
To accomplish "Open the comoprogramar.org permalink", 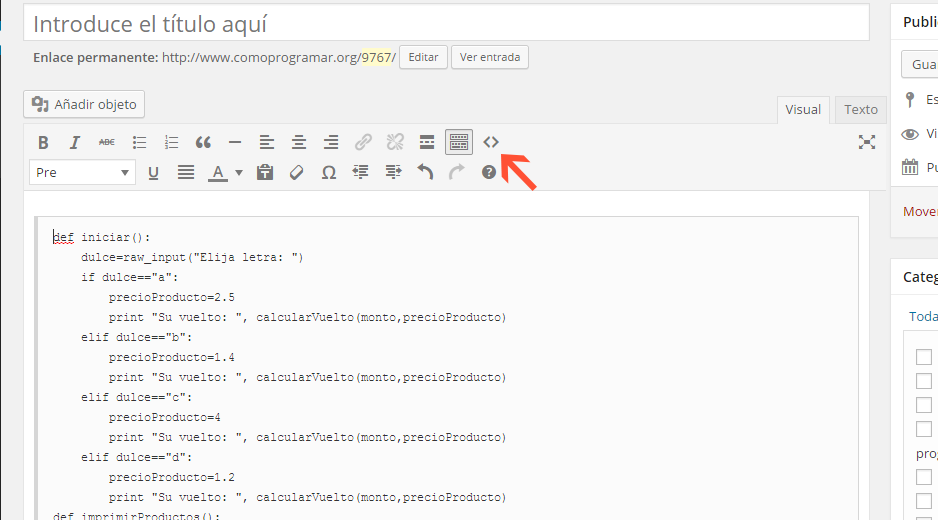I will [x=279, y=57].
